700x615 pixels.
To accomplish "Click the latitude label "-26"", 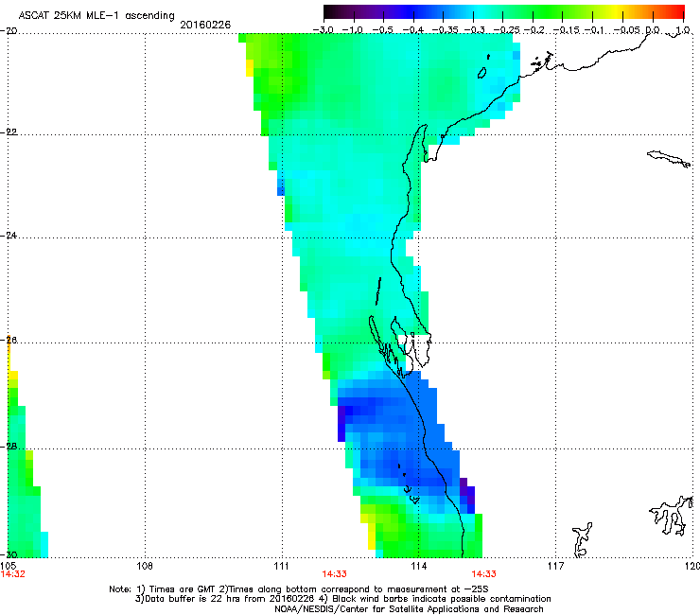I will pyautogui.click(x=9, y=341).
